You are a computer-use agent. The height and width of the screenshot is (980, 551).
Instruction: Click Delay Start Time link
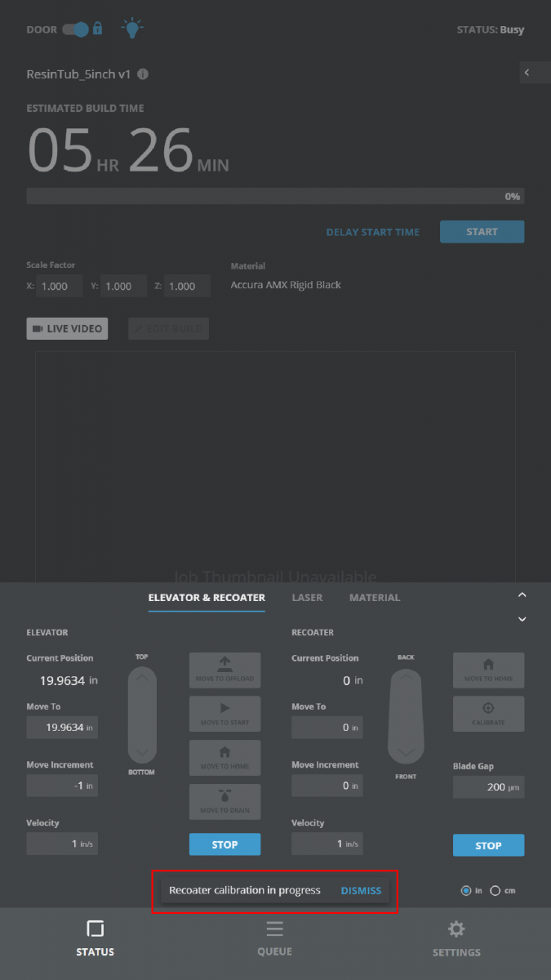pyautogui.click(x=372, y=232)
